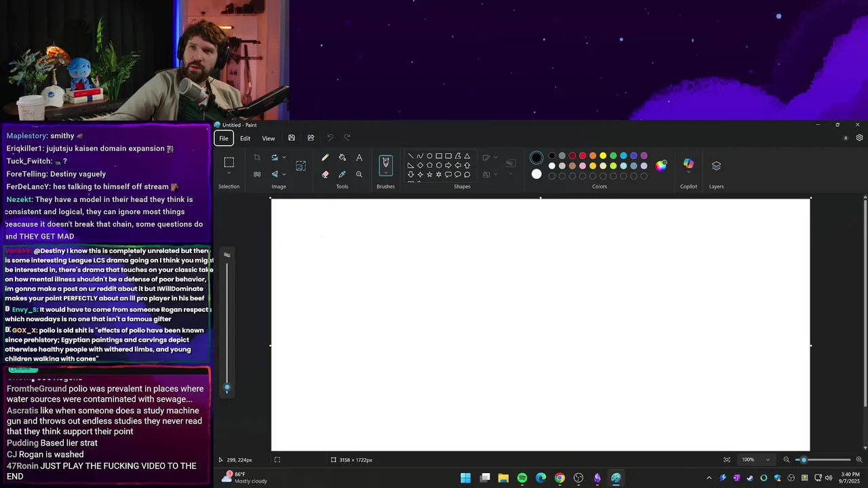Pick the red color swatch

(x=583, y=156)
